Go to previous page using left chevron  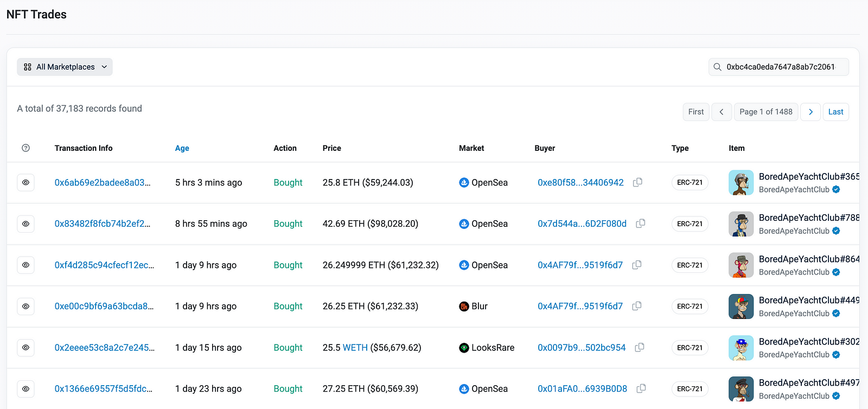(x=721, y=112)
